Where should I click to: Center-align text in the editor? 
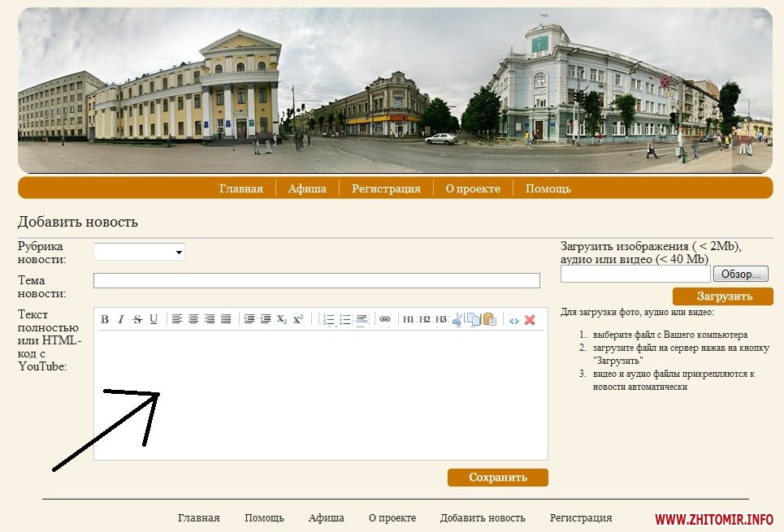click(x=193, y=319)
